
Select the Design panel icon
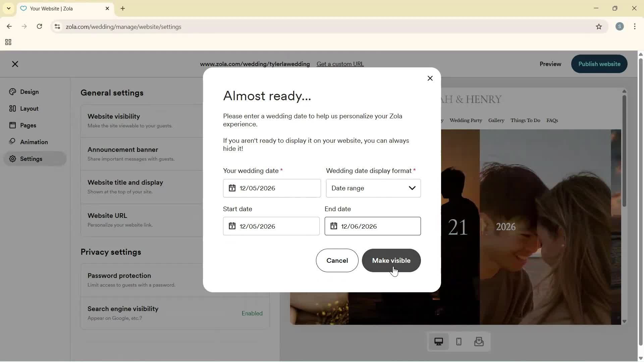12,92
